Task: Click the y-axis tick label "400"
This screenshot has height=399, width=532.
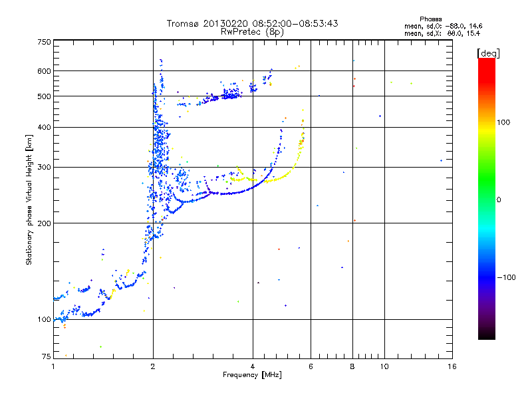Action: [x=45, y=127]
